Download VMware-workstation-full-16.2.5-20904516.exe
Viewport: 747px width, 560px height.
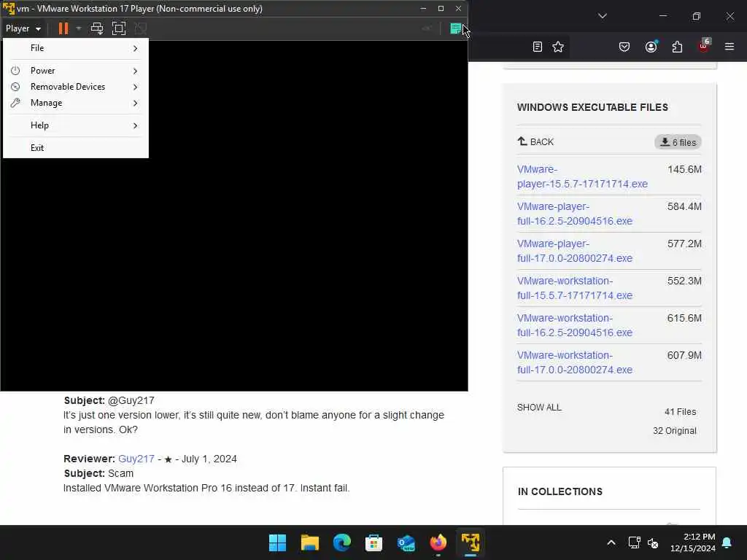point(575,325)
